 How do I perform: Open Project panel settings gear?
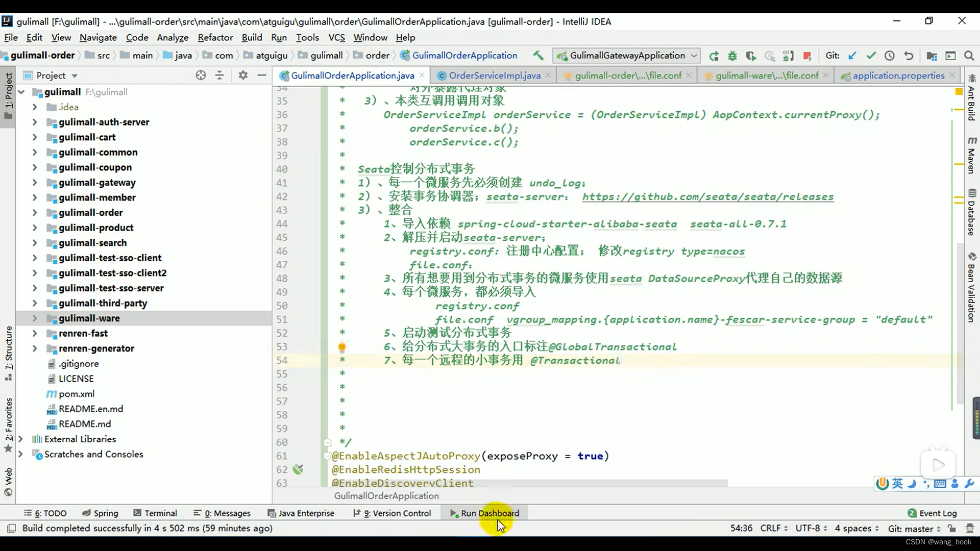pos(243,76)
